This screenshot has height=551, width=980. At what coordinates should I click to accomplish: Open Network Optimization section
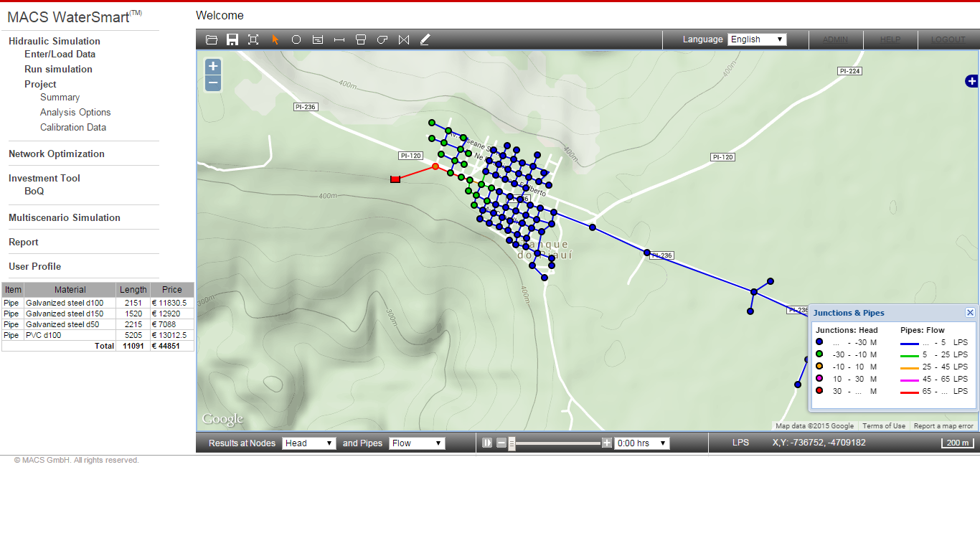pyautogui.click(x=57, y=154)
